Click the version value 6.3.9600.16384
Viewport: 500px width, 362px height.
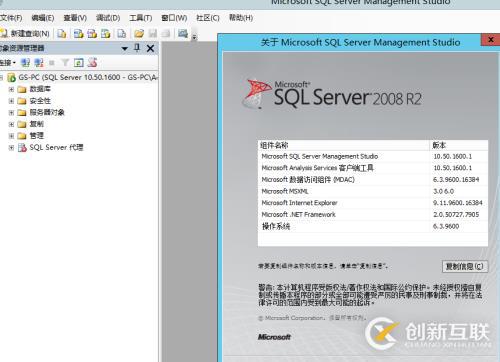456,180
